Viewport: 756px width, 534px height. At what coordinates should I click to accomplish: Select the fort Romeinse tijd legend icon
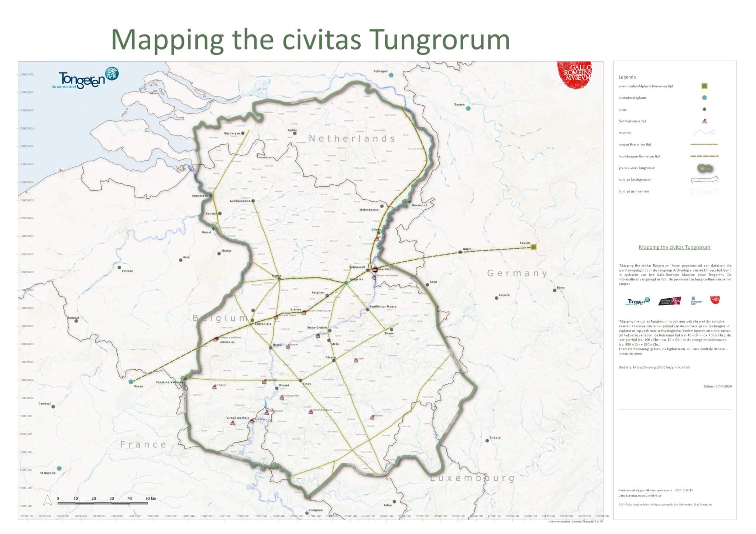704,121
